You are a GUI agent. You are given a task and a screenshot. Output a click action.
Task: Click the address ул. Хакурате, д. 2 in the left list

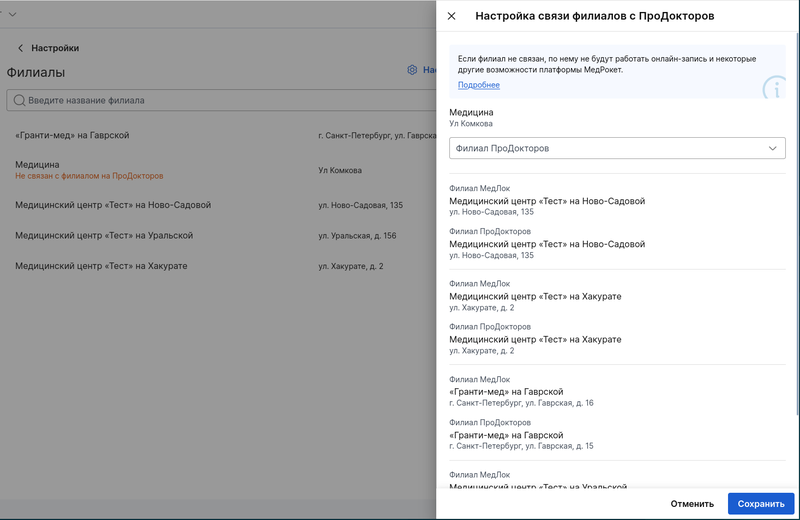click(351, 266)
